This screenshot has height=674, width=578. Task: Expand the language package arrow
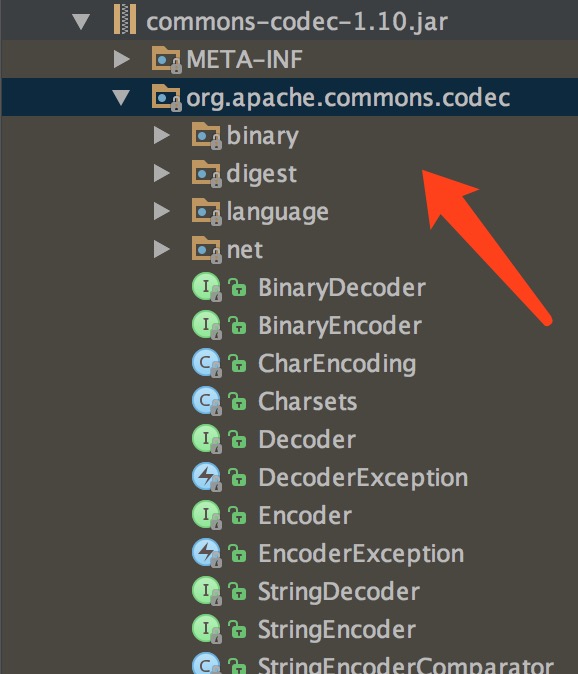point(162,211)
